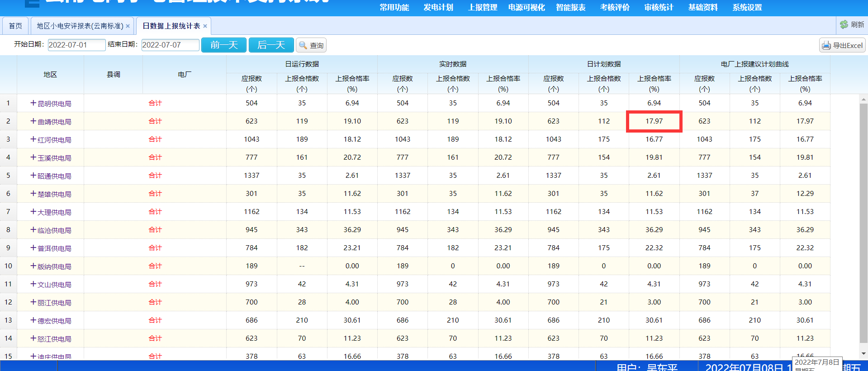868x371 pixels.
Task: Expand the 昆明供电局 row
Action: 33,103
